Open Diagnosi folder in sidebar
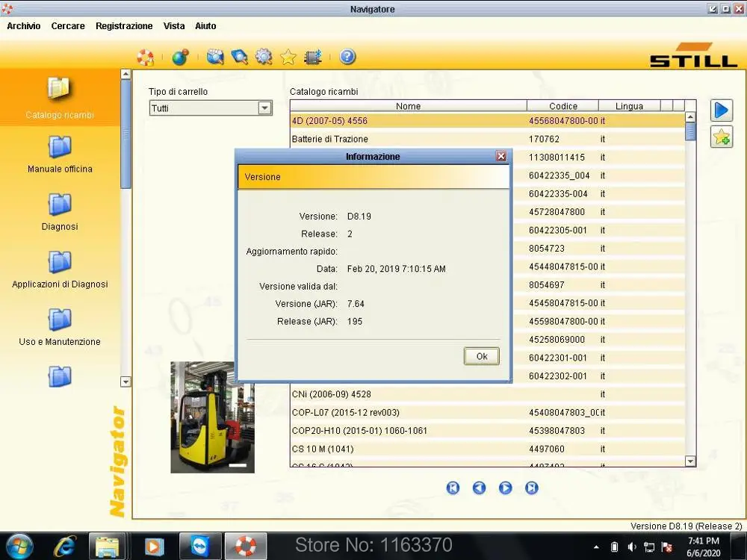The width and height of the screenshot is (747, 560). coord(60,212)
